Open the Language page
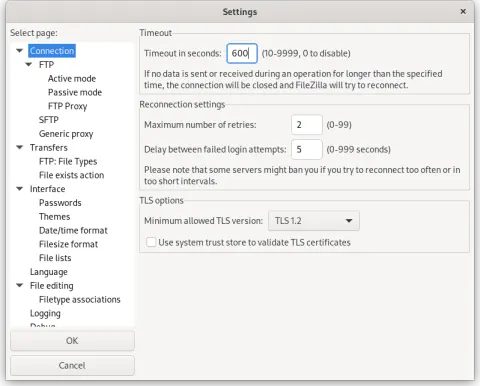 [x=49, y=272]
